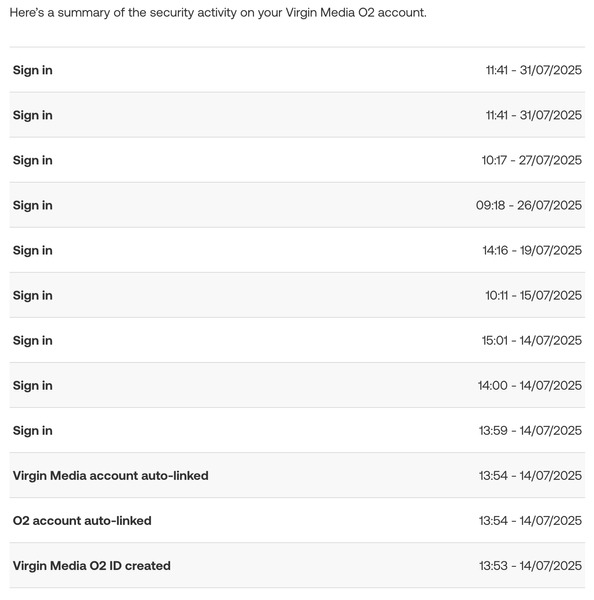
Task: Click Virgin Media account auto-linked entry
Action: coord(297,476)
